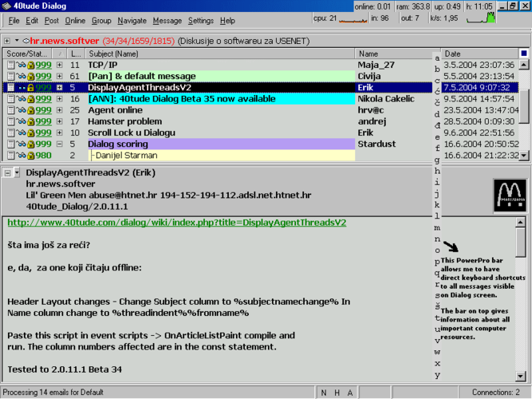The height and width of the screenshot is (399, 532).
Task: Click the green k/s network graph
Action: [481, 18]
